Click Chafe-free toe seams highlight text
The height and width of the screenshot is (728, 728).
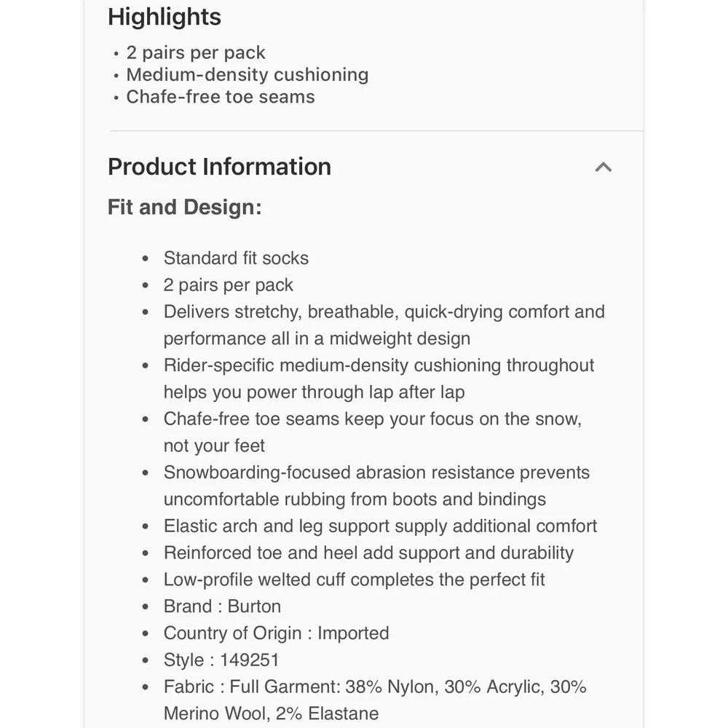coord(221,97)
